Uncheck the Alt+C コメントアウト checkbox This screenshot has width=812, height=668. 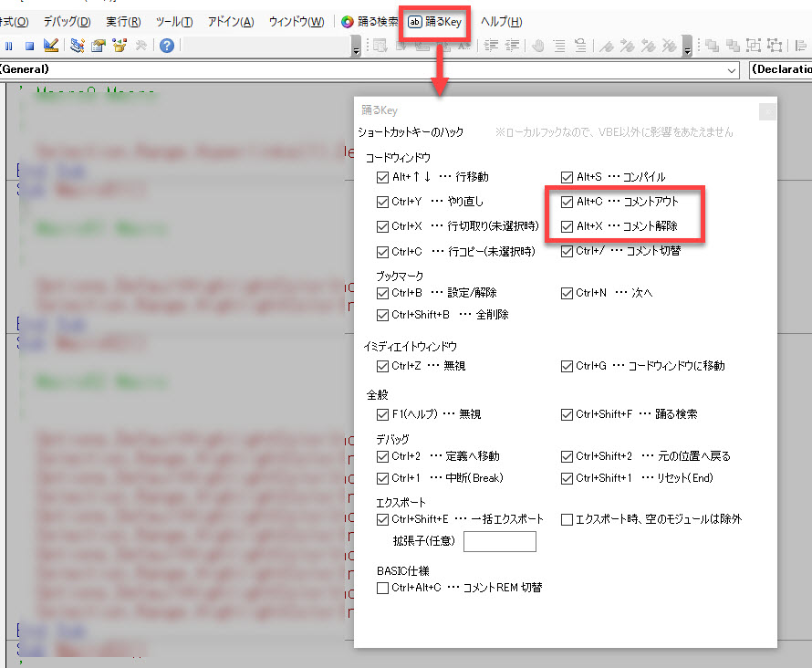click(x=567, y=201)
